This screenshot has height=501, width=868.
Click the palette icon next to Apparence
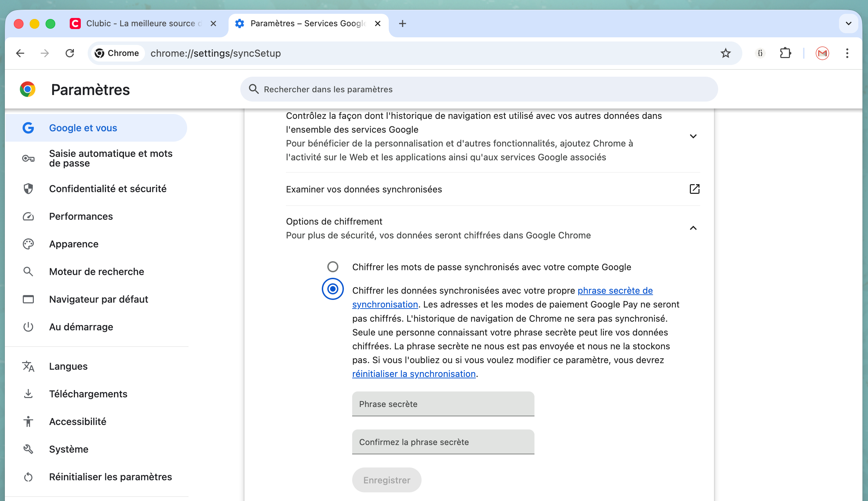(28, 244)
